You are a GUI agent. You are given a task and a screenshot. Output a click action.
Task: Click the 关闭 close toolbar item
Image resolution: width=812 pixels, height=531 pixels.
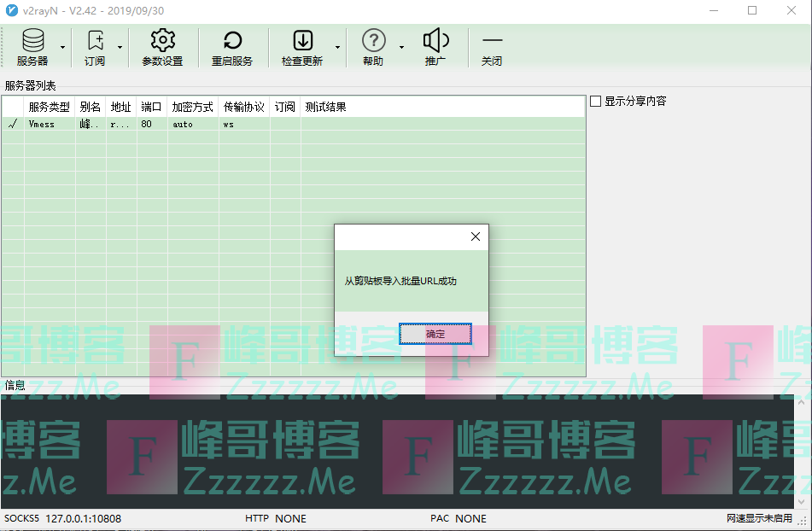[x=492, y=48]
